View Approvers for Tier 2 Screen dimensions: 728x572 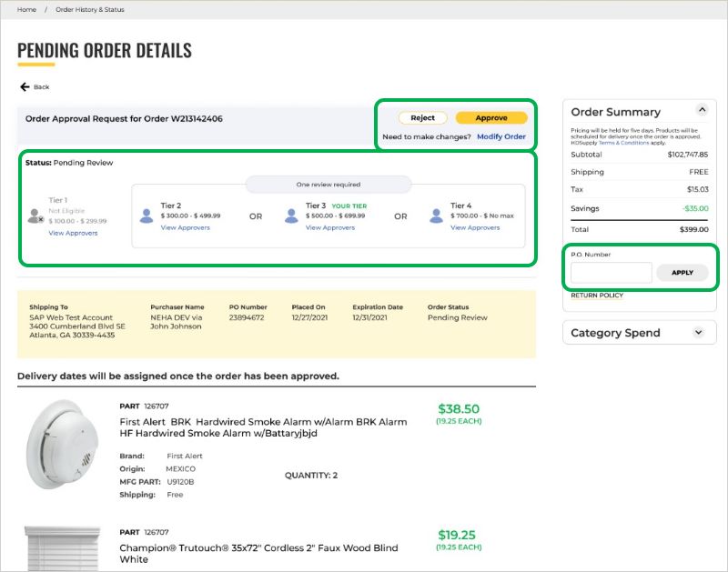click(186, 227)
